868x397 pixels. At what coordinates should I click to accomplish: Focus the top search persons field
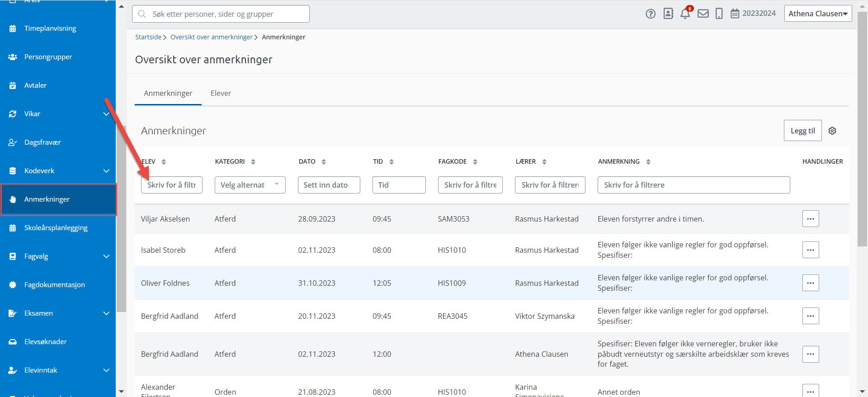[x=221, y=14]
